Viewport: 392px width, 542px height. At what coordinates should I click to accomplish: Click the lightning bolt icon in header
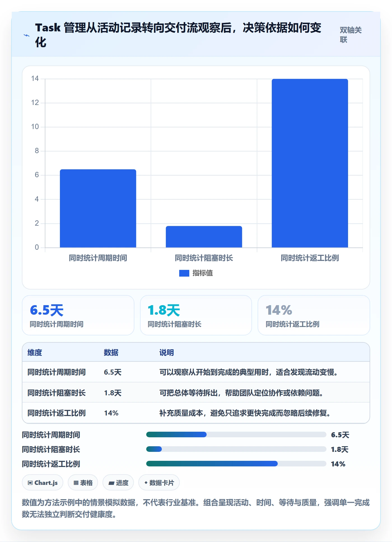pyautogui.click(x=27, y=36)
